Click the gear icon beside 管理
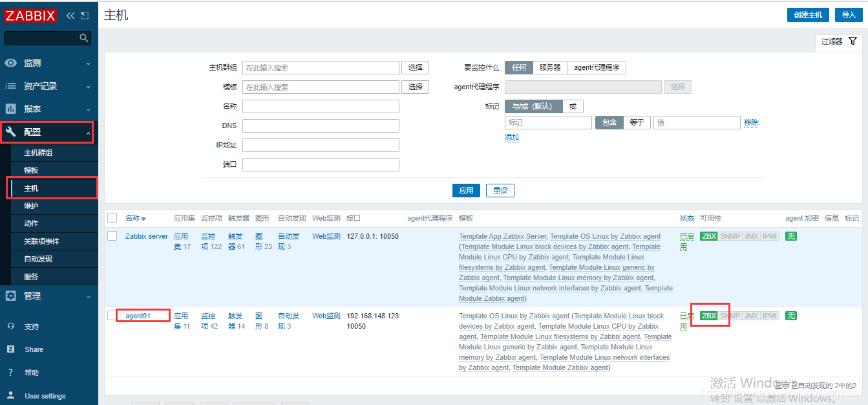868x405 pixels. coord(10,296)
